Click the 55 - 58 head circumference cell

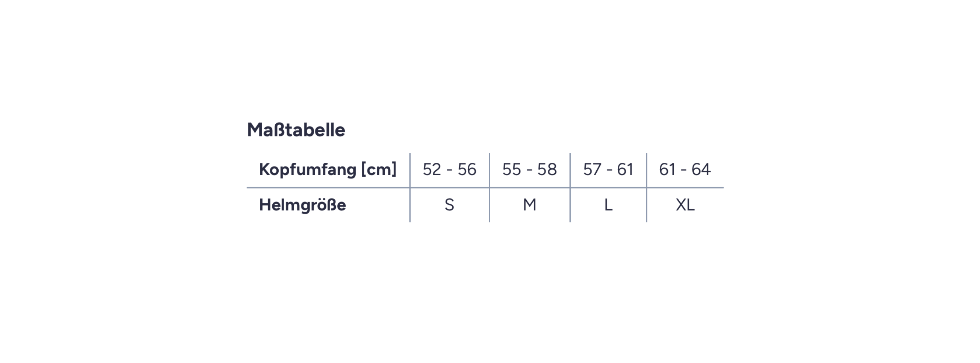pyautogui.click(x=529, y=169)
